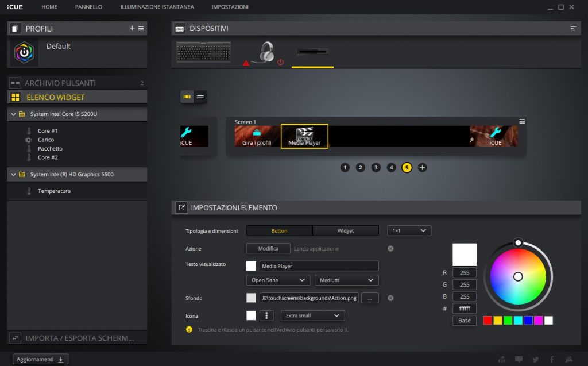Open the Screen 1 hamburger menu
This screenshot has width=588, height=366.
pyautogui.click(x=521, y=121)
